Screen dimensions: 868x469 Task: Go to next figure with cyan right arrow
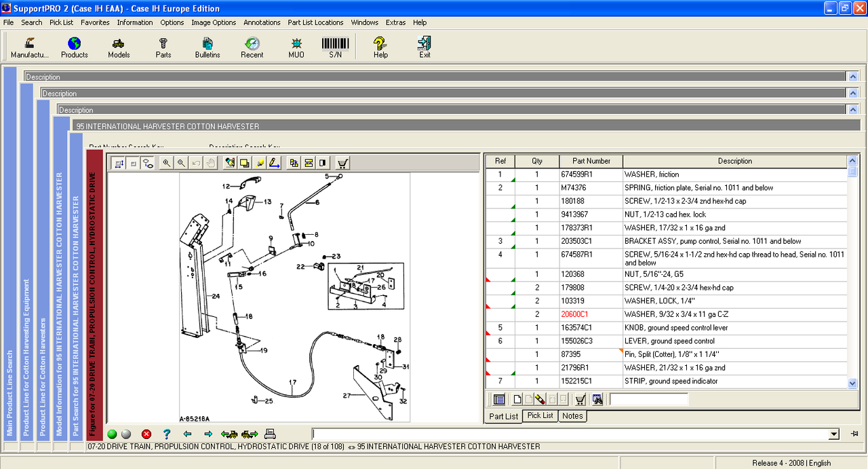click(x=208, y=434)
